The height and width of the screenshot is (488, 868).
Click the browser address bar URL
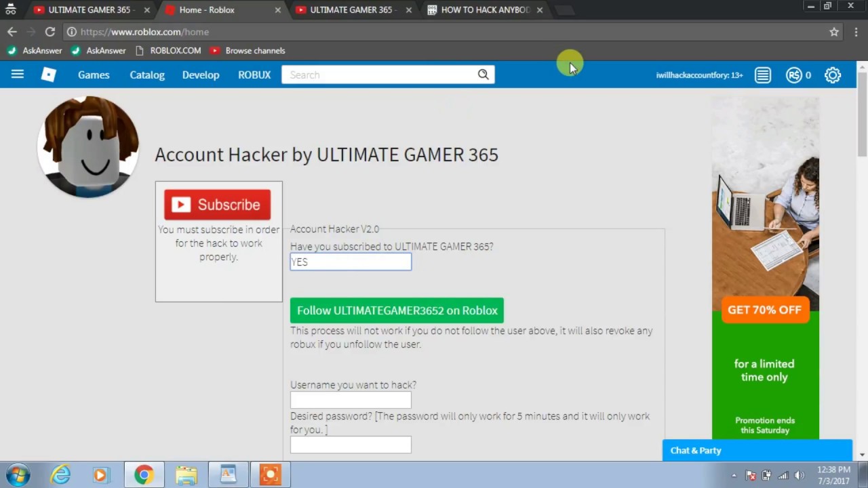coord(144,31)
